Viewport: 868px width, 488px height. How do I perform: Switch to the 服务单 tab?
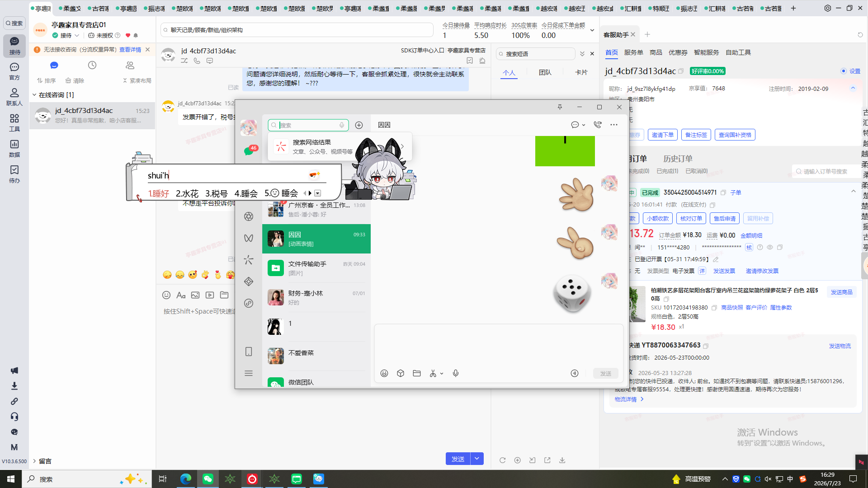(x=634, y=52)
